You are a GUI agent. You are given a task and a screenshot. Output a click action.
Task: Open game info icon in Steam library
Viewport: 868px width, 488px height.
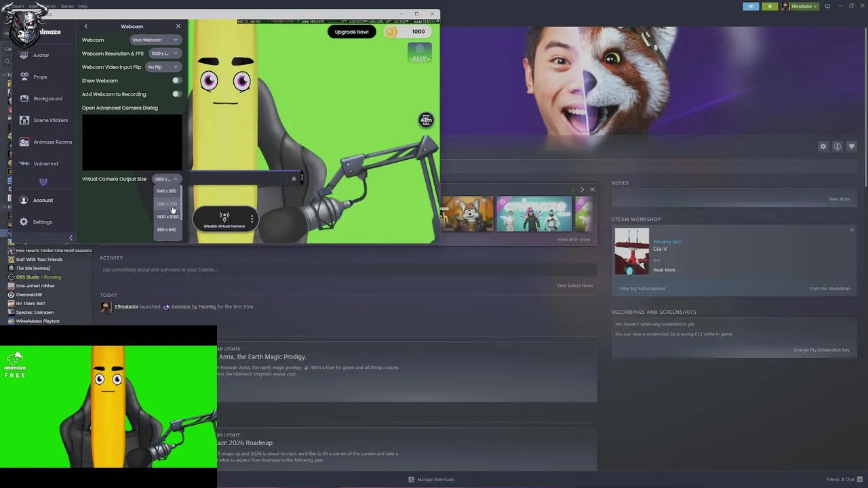837,146
